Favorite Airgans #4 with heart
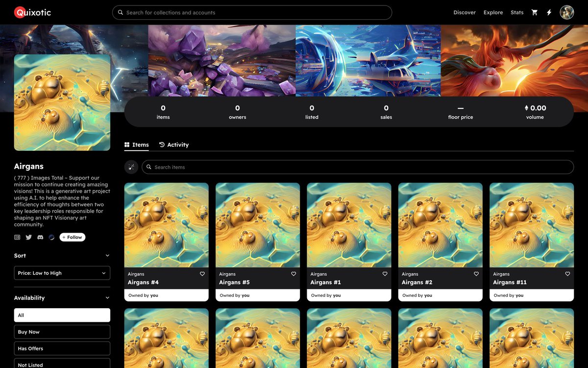This screenshot has width=588, height=368. click(x=202, y=274)
